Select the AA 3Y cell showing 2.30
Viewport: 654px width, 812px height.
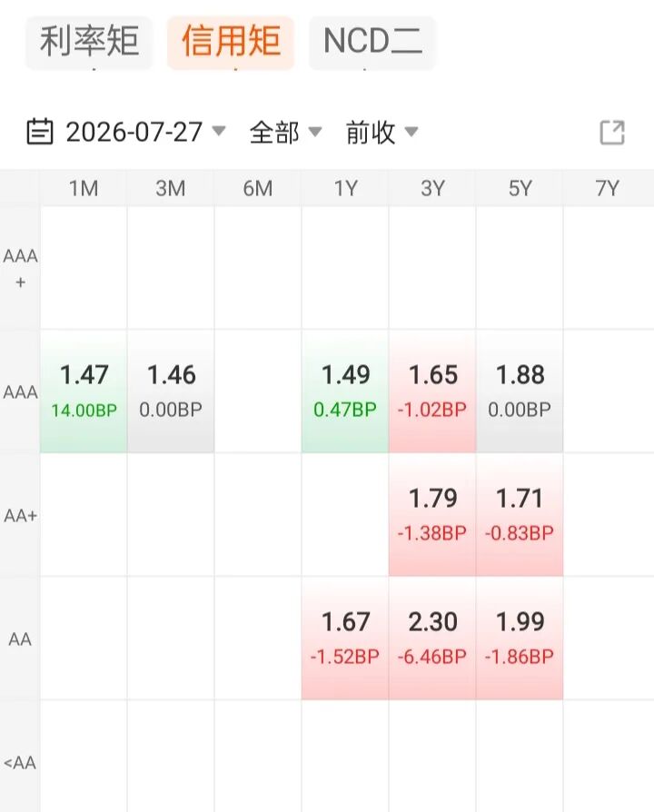[432, 638]
